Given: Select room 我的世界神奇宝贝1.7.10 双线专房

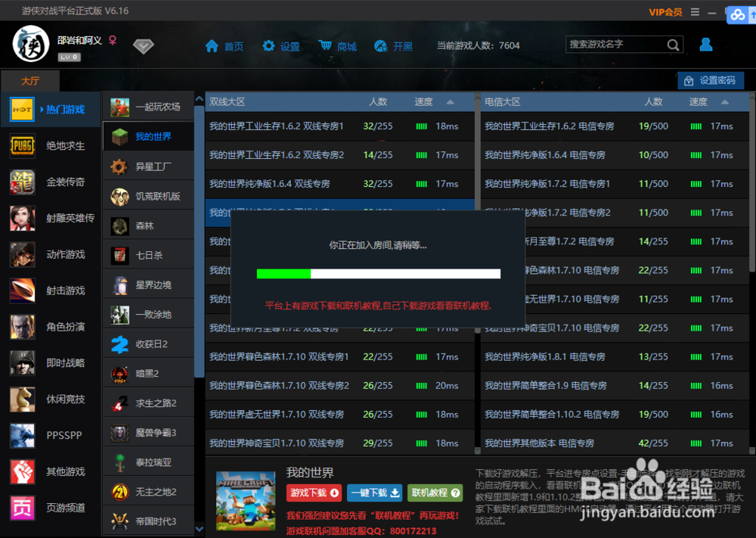Looking at the screenshot, I should pyautogui.click(x=340, y=443).
